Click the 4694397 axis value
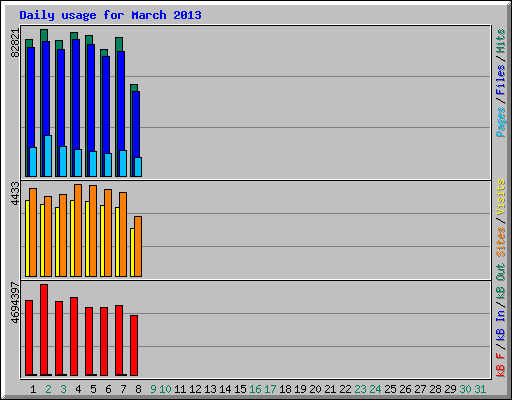 15,303
